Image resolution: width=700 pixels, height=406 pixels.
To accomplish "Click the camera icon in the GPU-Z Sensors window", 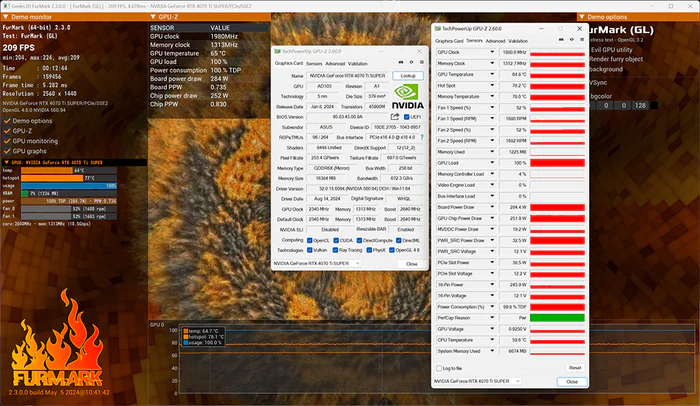I will [561, 40].
